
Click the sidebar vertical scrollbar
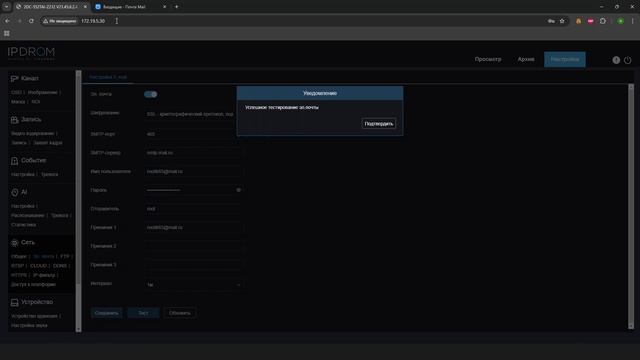pyautogui.click(x=78, y=201)
